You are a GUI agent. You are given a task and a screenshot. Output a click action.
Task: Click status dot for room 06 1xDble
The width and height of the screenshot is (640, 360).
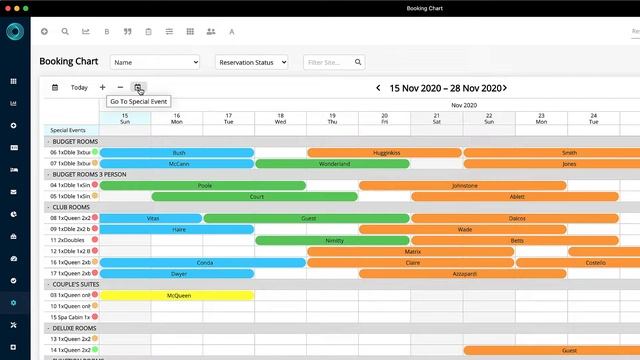point(95,152)
